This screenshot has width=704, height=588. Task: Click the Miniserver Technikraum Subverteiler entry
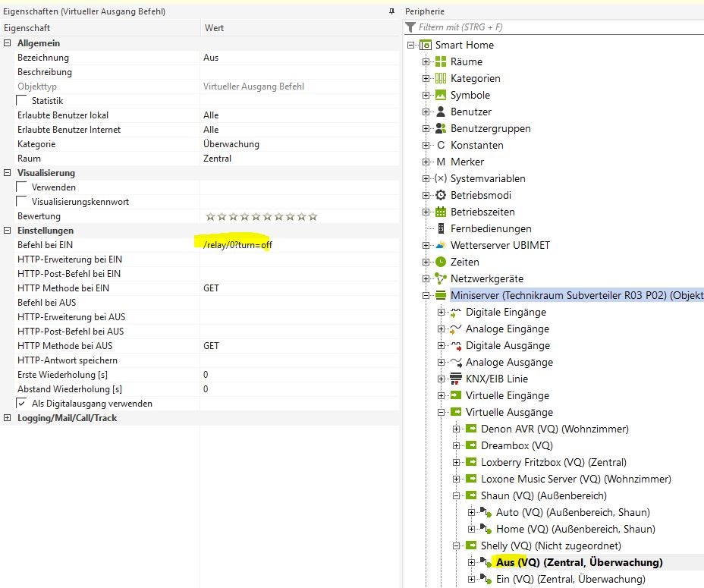point(577,295)
